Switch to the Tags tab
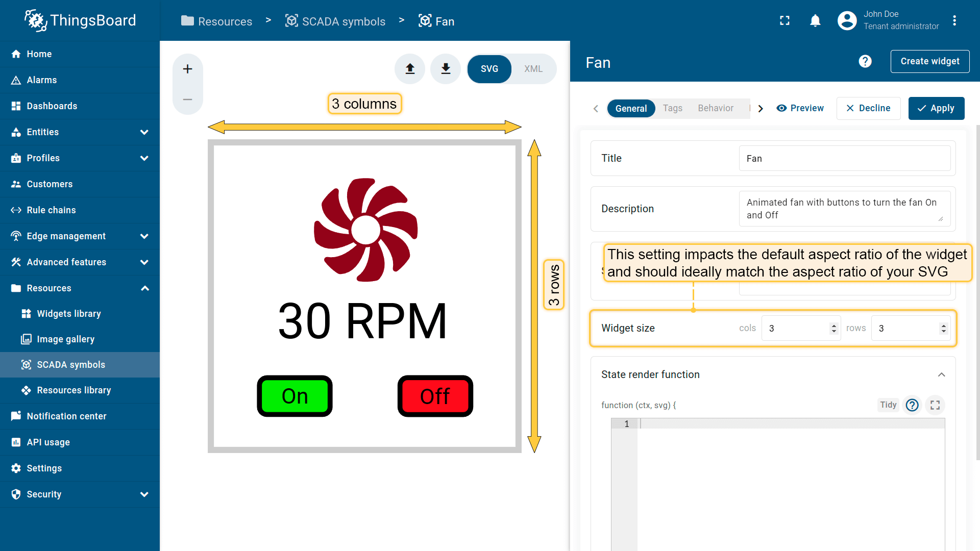This screenshot has height=551, width=980. coord(672,108)
